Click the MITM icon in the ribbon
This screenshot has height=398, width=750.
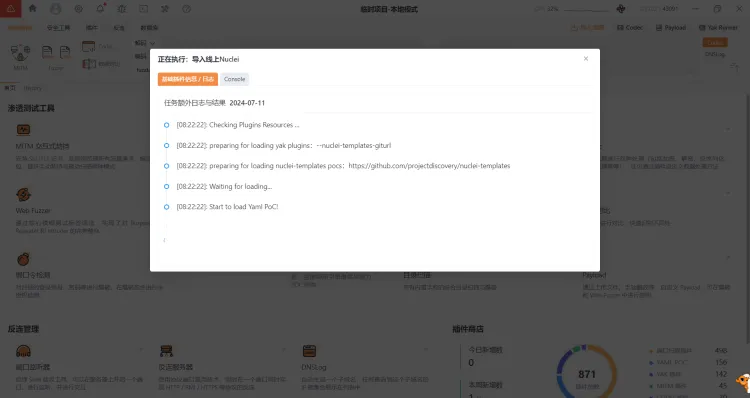point(20,54)
